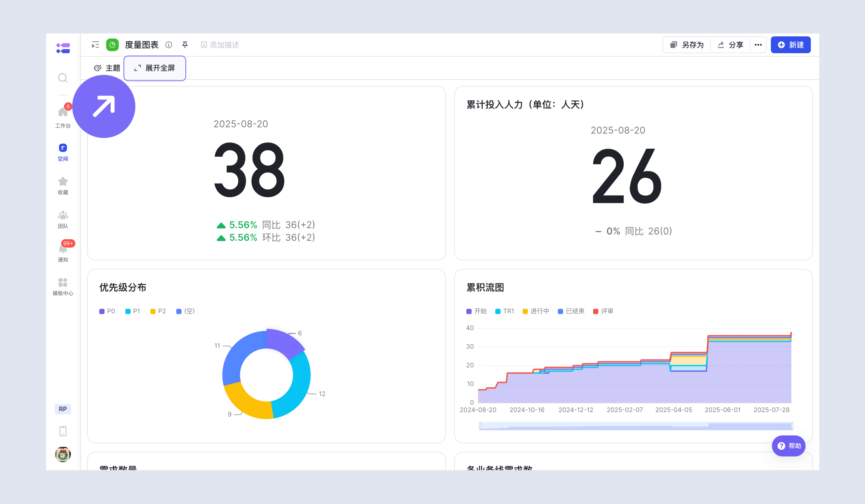This screenshot has height=504, width=865.
Task: Click 添加描述 to add description
Action: click(220, 45)
